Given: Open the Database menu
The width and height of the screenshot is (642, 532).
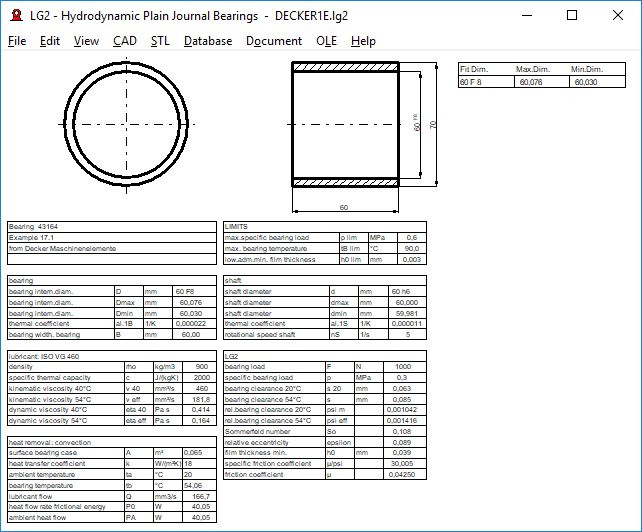Looking at the screenshot, I should (x=208, y=41).
